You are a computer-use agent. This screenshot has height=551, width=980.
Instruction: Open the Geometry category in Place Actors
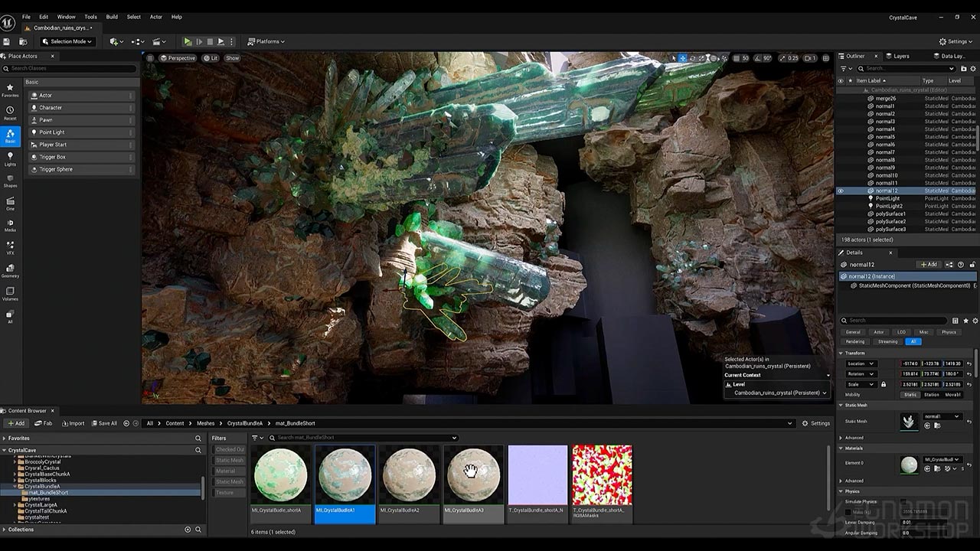tap(10, 270)
